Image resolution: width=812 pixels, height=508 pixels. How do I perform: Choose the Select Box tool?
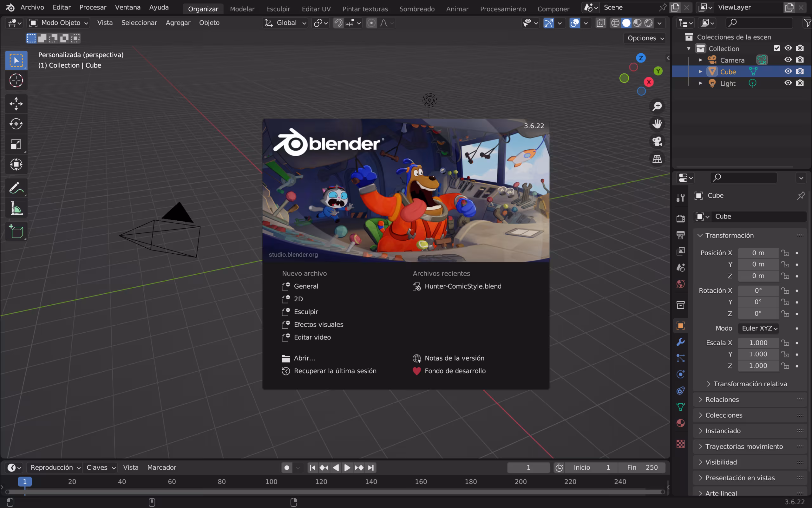pyautogui.click(x=16, y=60)
